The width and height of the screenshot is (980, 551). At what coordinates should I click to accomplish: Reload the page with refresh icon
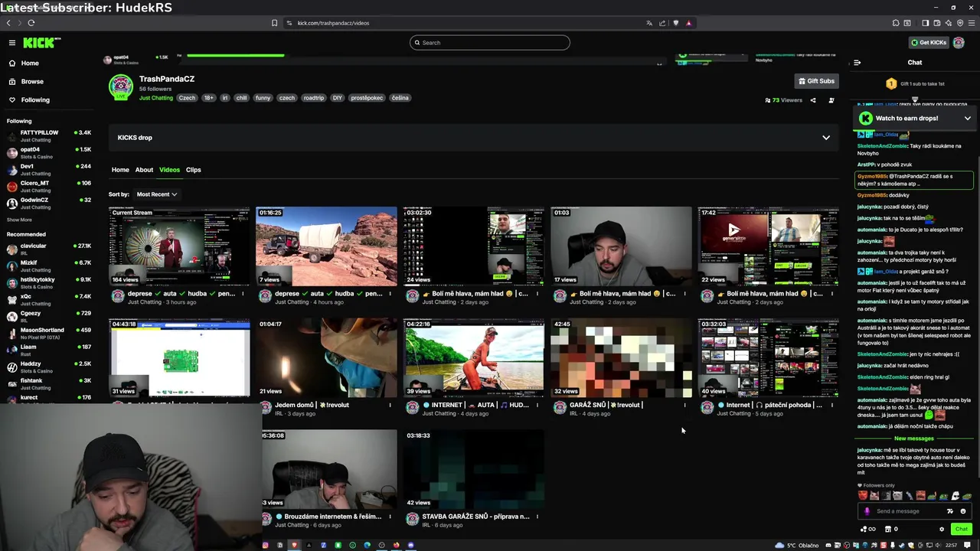tap(31, 23)
